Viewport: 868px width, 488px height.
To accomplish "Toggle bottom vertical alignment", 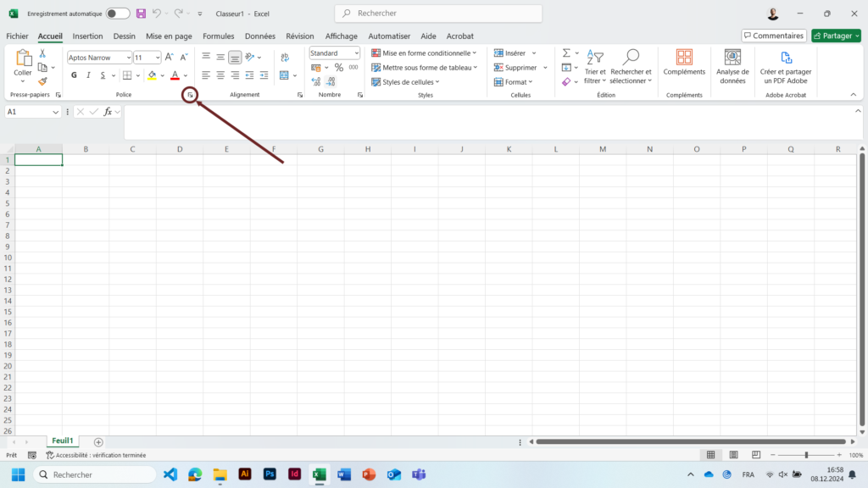I will pos(236,57).
